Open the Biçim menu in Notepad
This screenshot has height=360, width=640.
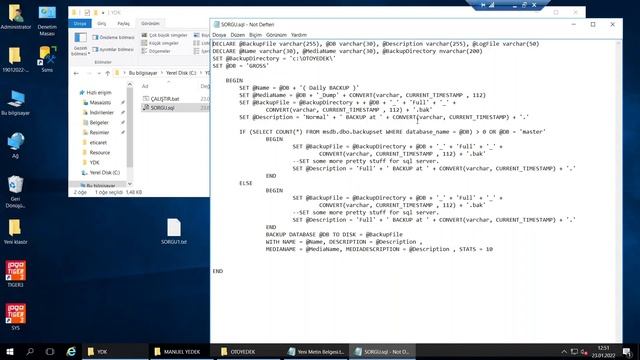pos(256,35)
